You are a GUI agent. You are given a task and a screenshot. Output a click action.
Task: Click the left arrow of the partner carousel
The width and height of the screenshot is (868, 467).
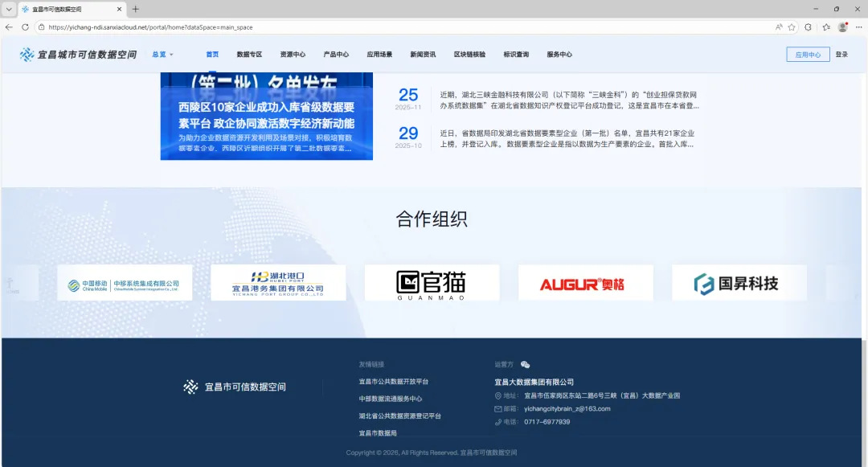click(11, 282)
